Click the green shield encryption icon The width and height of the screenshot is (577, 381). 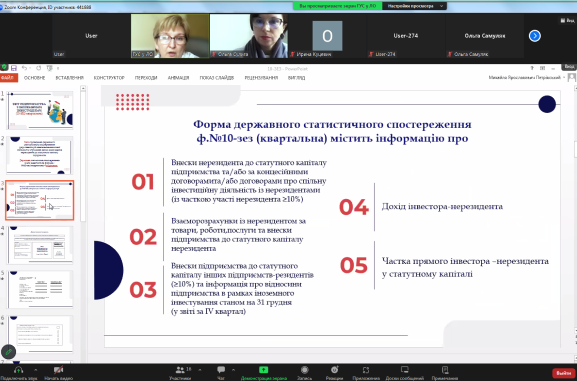[x=4, y=67]
